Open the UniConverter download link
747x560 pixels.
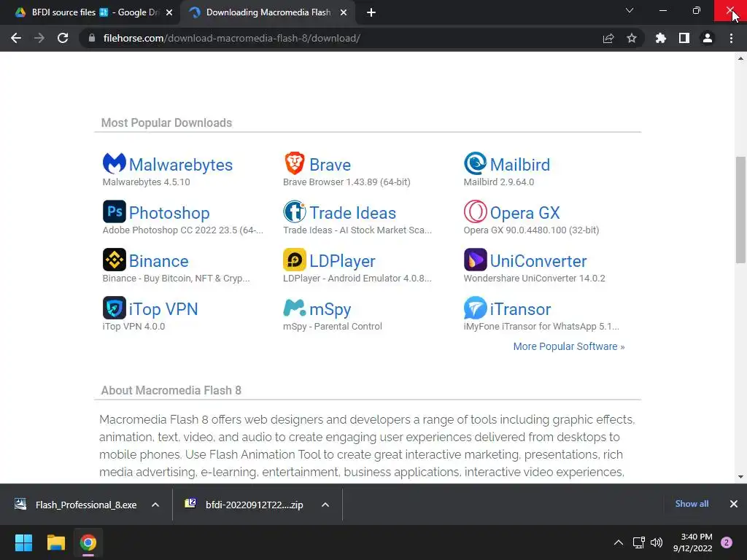point(538,261)
